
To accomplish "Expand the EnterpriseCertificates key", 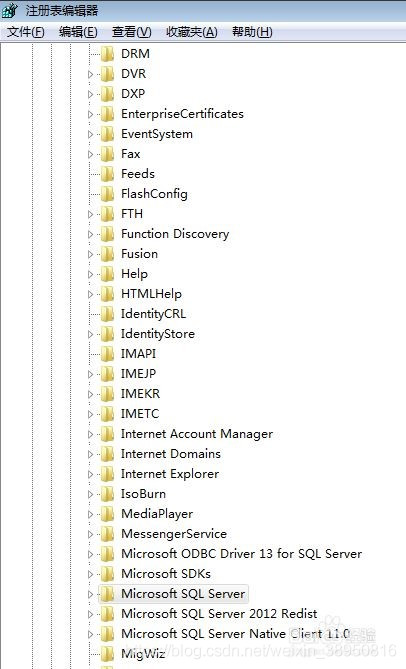I will coord(90,114).
